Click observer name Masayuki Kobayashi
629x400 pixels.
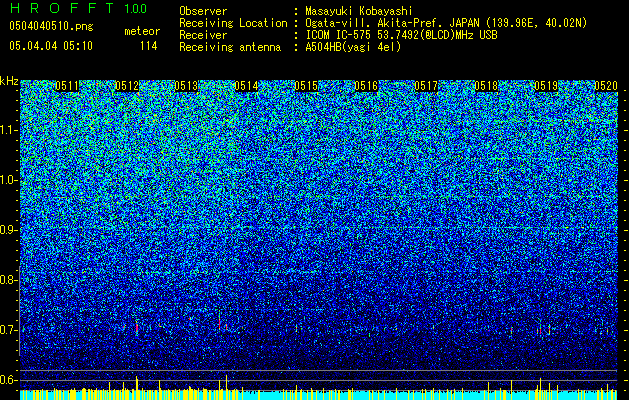point(359,11)
